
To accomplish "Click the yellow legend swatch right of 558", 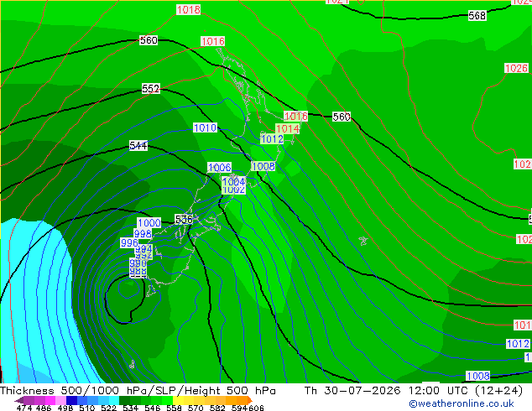I will [178, 400].
